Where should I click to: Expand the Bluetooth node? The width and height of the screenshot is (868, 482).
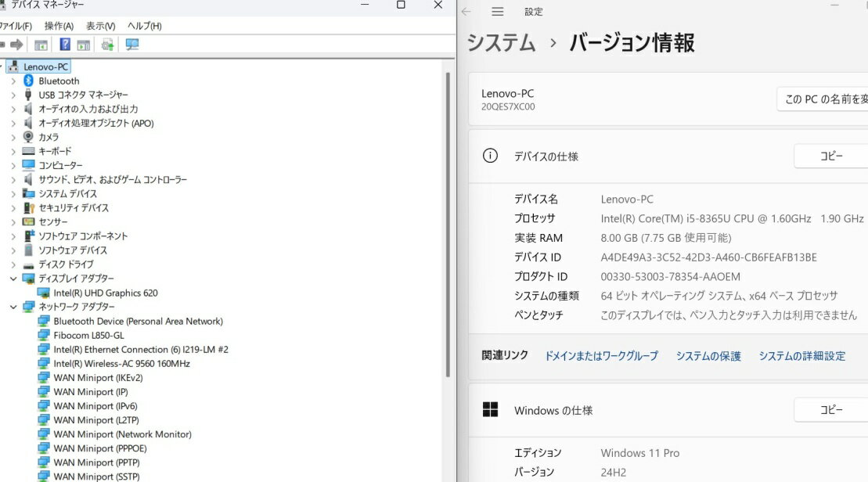13,81
